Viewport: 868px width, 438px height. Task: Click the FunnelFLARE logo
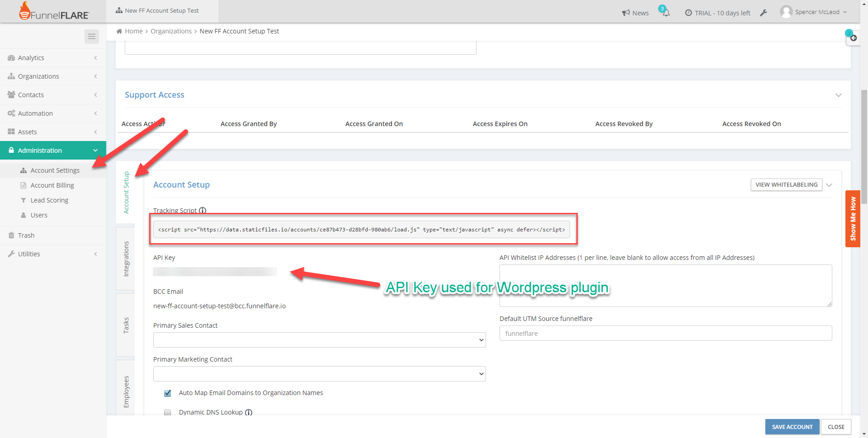54,11
